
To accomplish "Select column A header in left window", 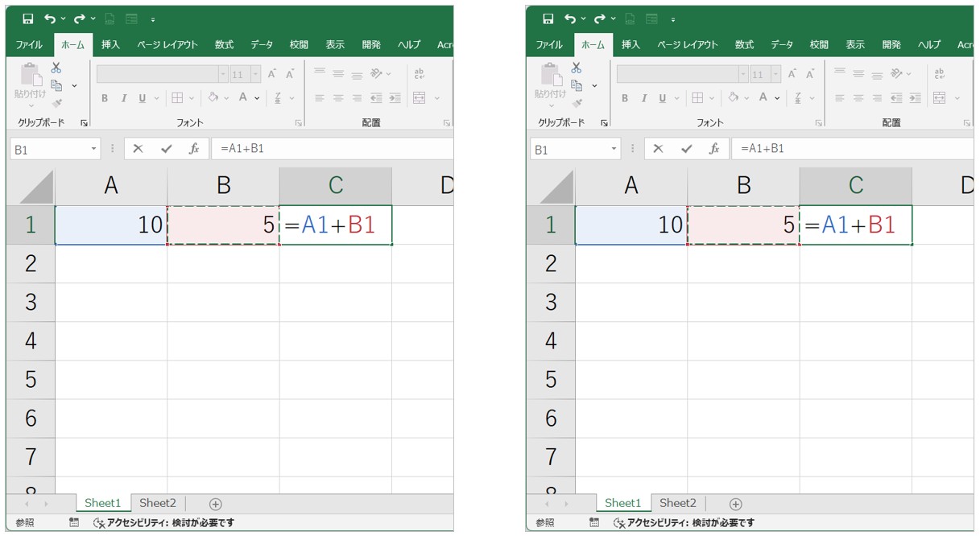I will click(111, 186).
